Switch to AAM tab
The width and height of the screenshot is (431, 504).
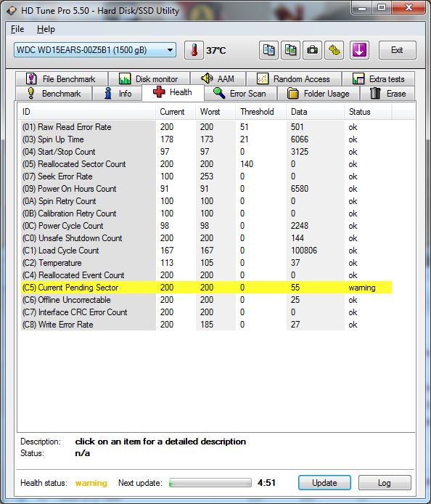(x=218, y=78)
